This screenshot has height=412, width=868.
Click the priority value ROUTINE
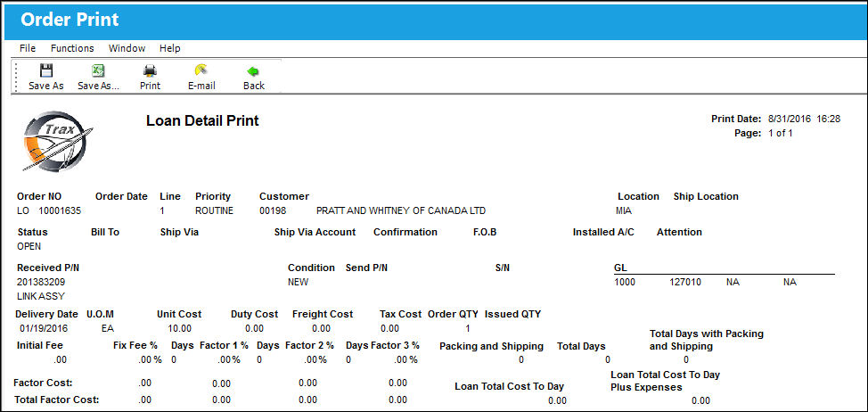point(214,211)
